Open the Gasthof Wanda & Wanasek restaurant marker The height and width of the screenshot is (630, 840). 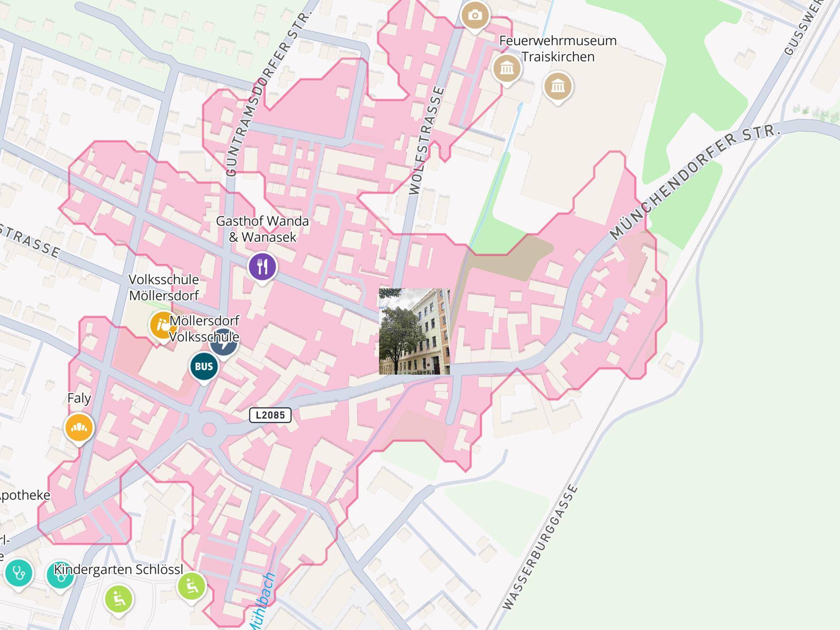pos(262,268)
